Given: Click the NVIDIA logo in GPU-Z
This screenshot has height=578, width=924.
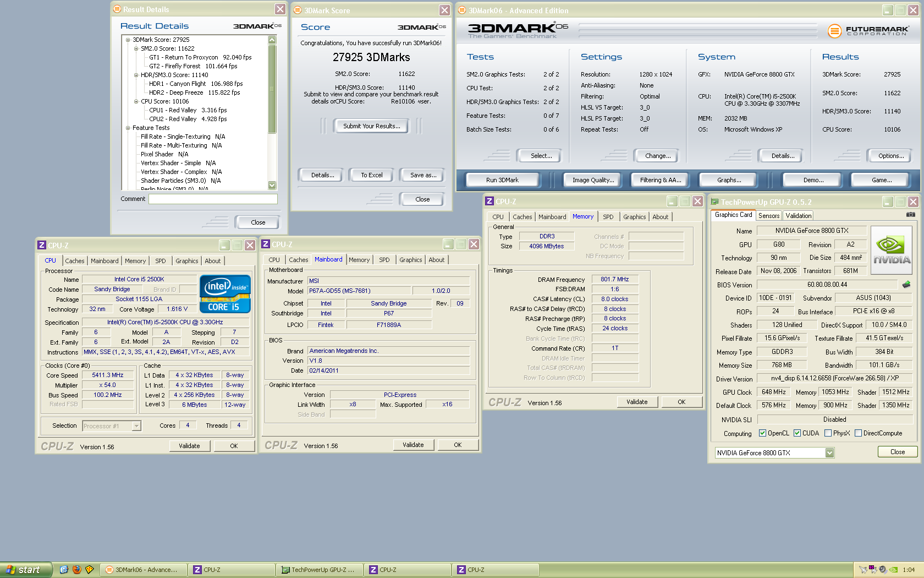Looking at the screenshot, I should pos(892,250).
